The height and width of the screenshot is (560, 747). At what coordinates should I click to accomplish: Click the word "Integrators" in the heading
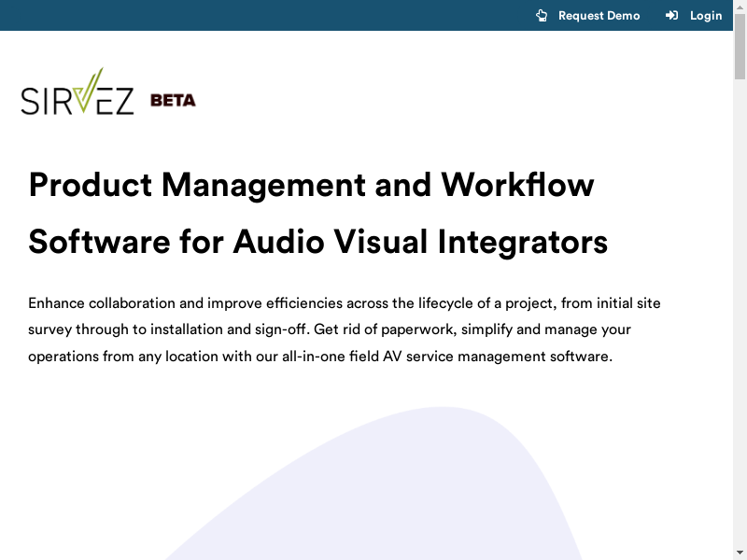(522, 242)
